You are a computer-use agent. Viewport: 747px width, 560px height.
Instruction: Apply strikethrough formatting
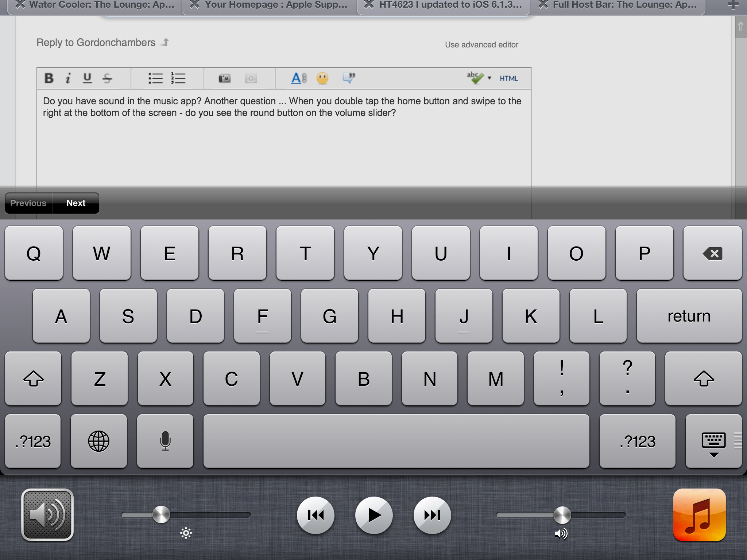click(107, 78)
